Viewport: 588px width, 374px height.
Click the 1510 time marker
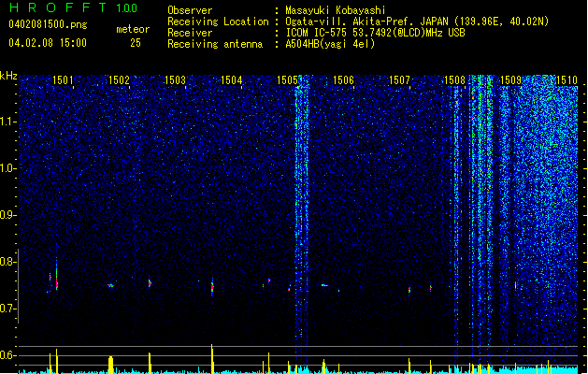(x=567, y=80)
